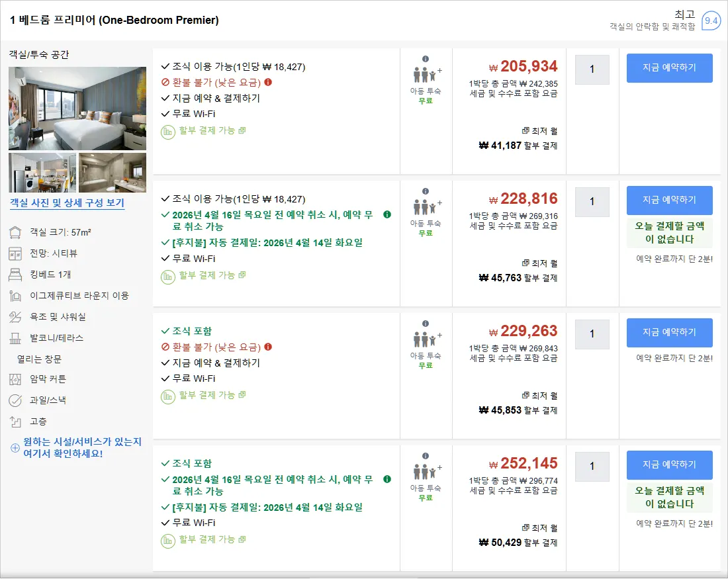Click 지금 예약하기 for the ₩205,934 rate
Image resolution: width=728 pixels, height=579 pixels.
670,67
